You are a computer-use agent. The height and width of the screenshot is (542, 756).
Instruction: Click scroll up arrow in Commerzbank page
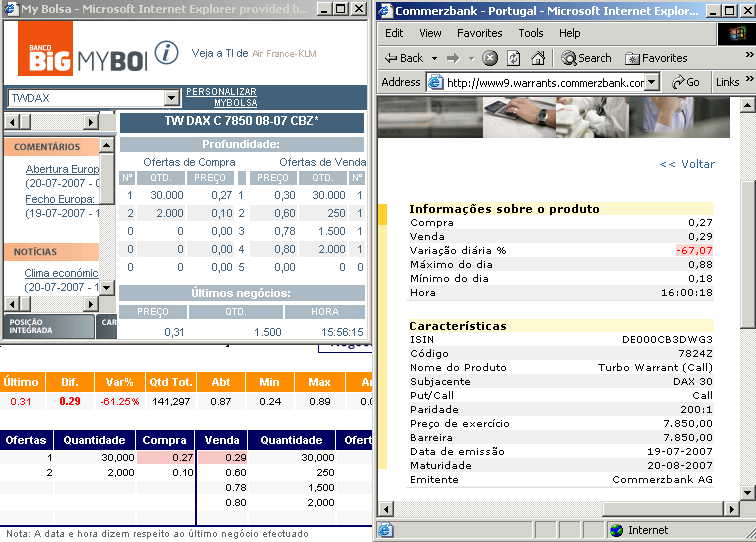click(747, 105)
